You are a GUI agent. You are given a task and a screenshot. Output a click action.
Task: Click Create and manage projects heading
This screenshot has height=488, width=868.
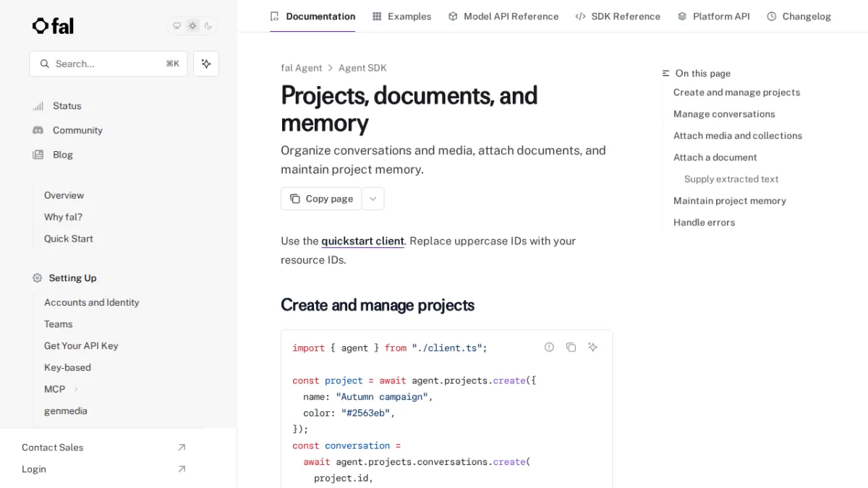pyautogui.click(x=378, y=305)
